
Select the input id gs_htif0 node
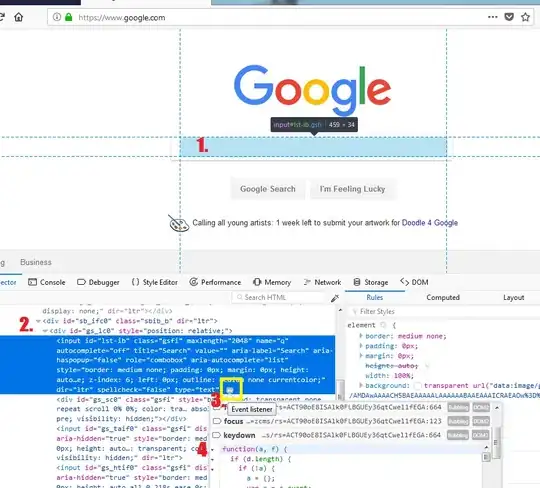pyautogui.click(x=131, y=477)
